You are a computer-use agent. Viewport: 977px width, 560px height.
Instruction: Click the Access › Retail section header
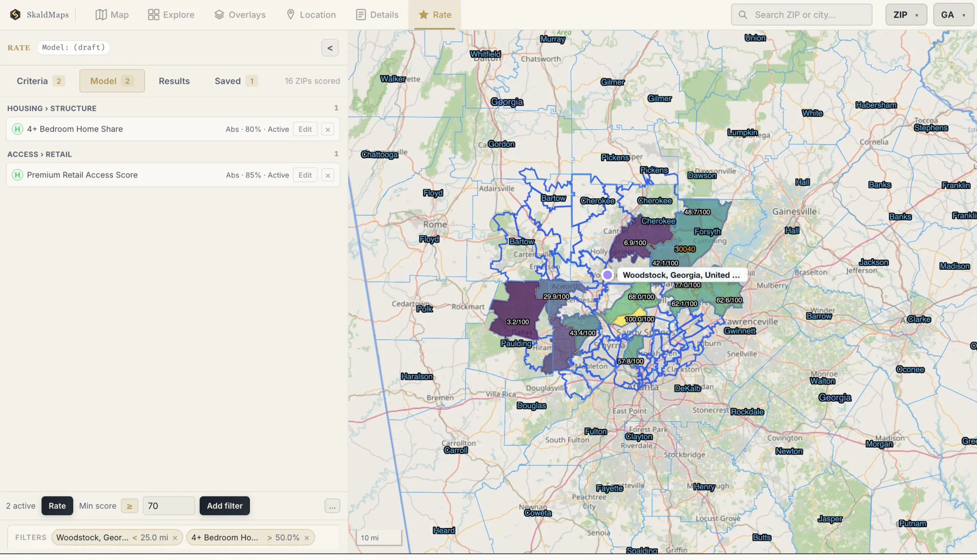pyautogui.click(x=39, y=154)
